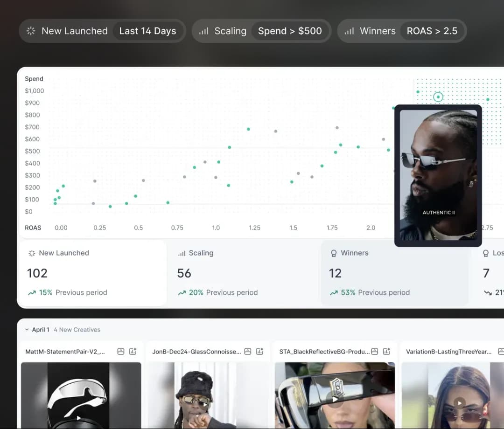Play the STA_BlackReflectiveBG video creative
Viewport: 504px width, 429px height.
335,400
